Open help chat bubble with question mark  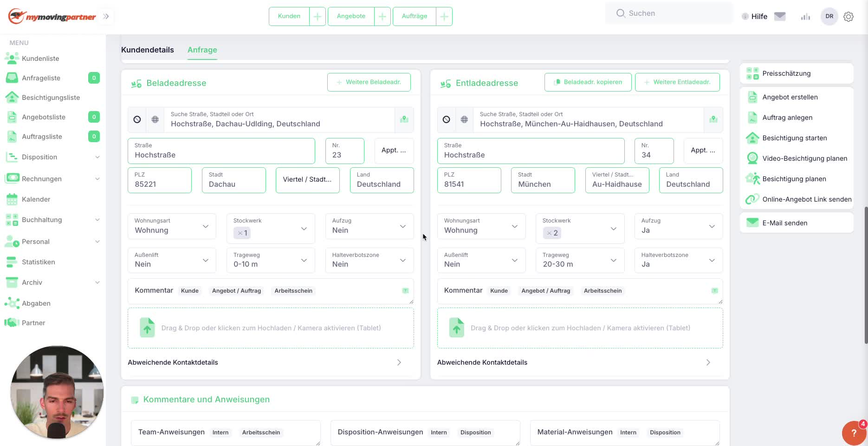point(854,433)
